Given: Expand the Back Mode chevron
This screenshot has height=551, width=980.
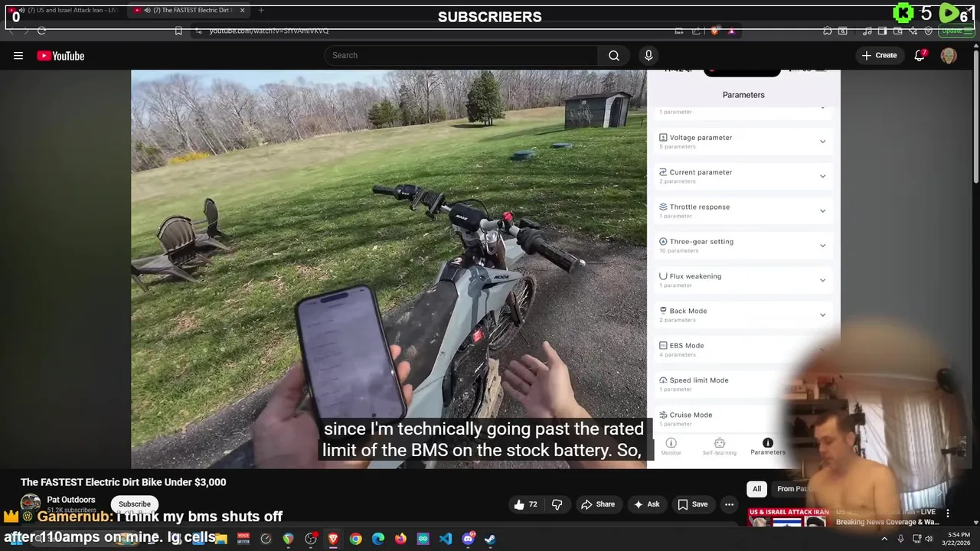Looking at the screenshot, I should (823, 315).
